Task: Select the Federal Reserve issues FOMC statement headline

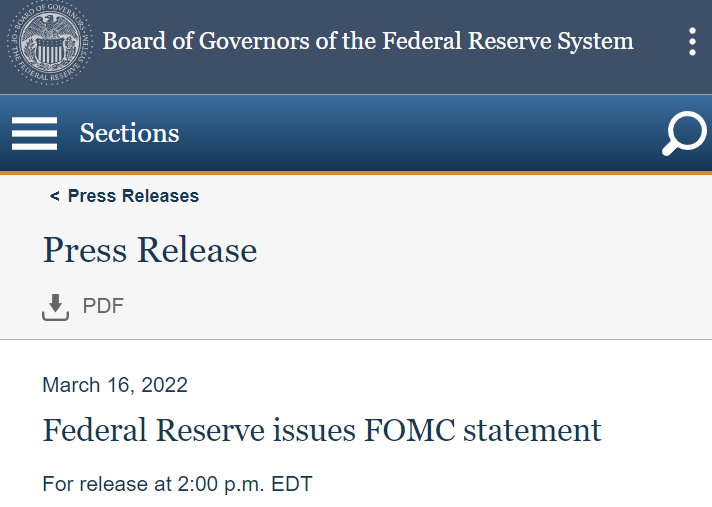Action: tap(322, 430)
